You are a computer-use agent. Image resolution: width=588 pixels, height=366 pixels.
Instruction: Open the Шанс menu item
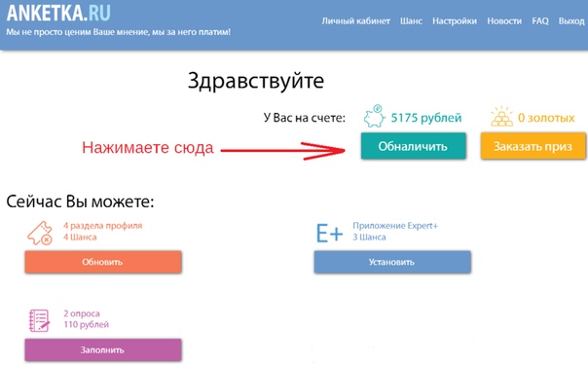tap(411, 21)
